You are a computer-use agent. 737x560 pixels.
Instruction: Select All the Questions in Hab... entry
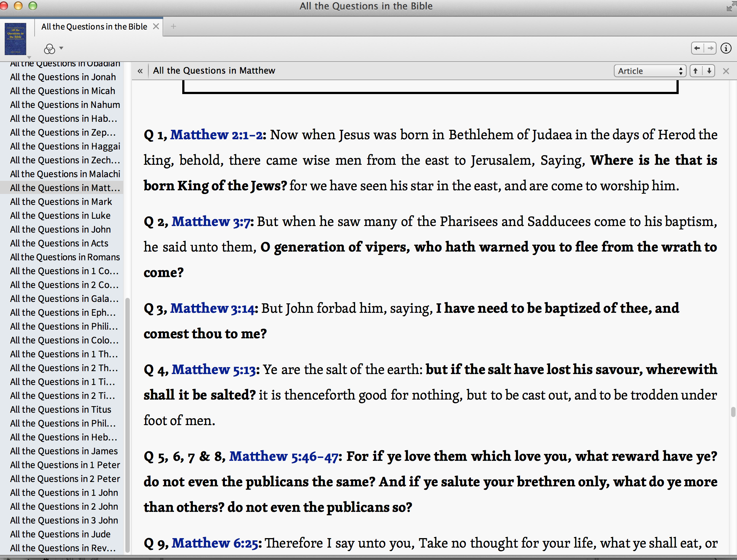pos(63,118)
